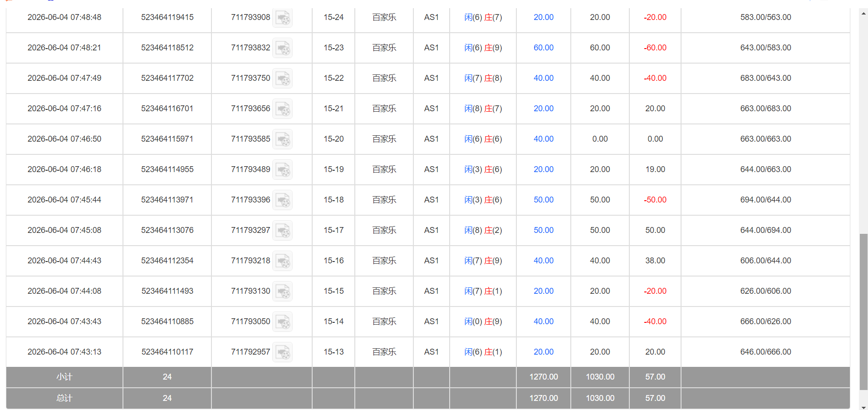This screenshot has height=410, width=868.
Task: Click timestamp 2026-06-04 07:48:48
Action: (x=64, y=17)
